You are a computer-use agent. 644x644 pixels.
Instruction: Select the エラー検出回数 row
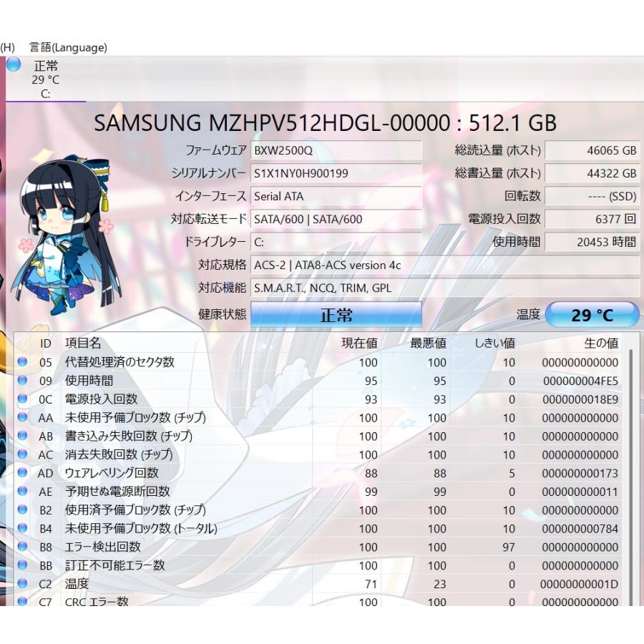102,547
